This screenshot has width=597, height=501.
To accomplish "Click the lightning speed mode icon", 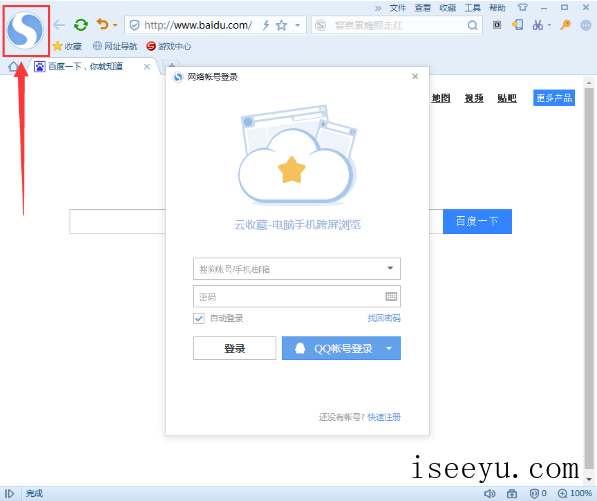I will coord(266,26).
